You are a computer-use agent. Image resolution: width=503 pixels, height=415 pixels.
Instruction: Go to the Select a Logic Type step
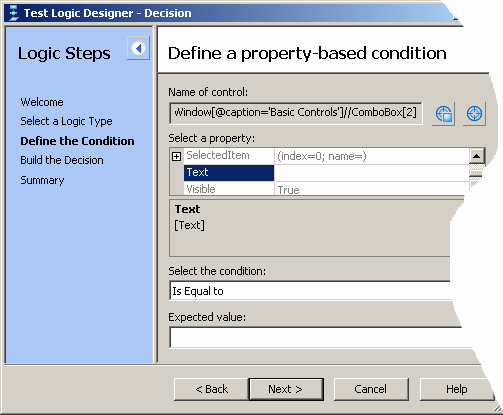point(66,121)
